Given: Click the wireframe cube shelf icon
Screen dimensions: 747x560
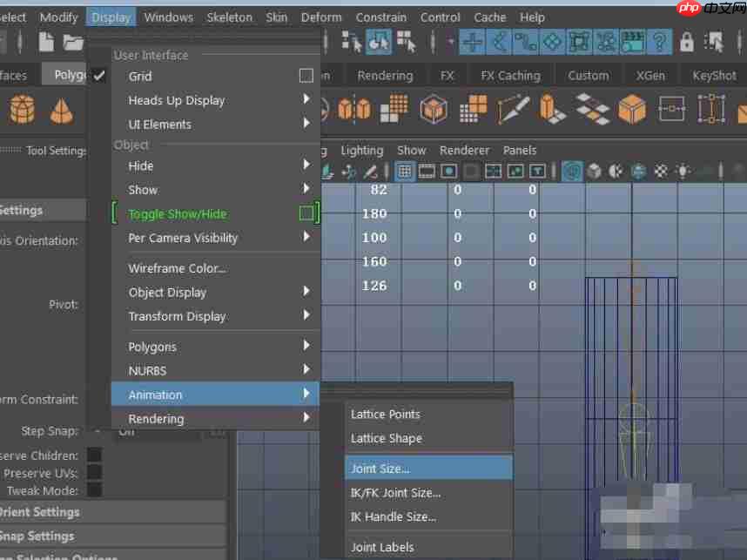Looking at the screenshot, I should click(x=433, y=109).
